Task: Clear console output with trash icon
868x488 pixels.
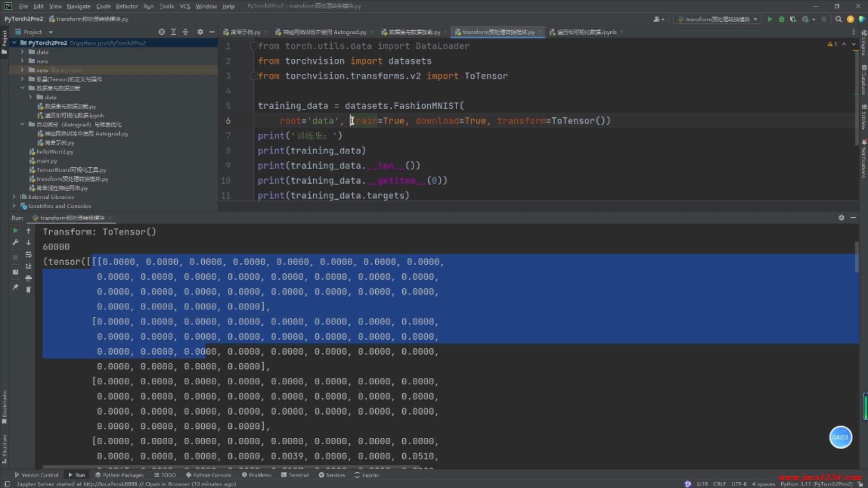Action: click(28, 290)
